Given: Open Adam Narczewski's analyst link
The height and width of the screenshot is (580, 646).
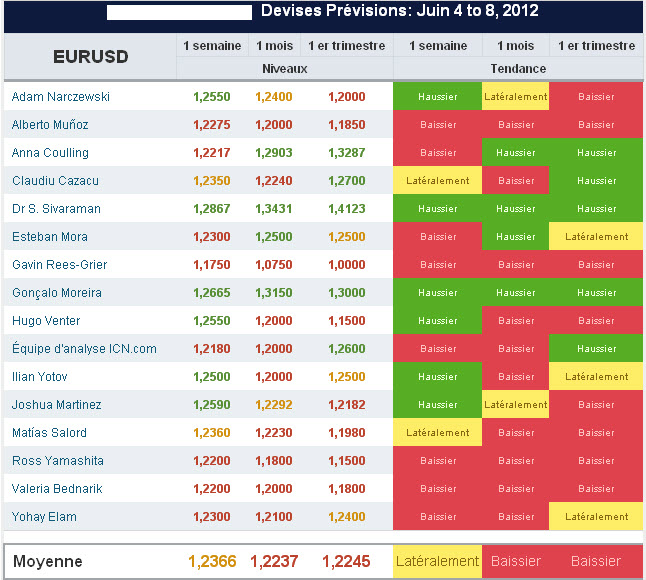Looking at the screenshot, I should tap(61, 97).
